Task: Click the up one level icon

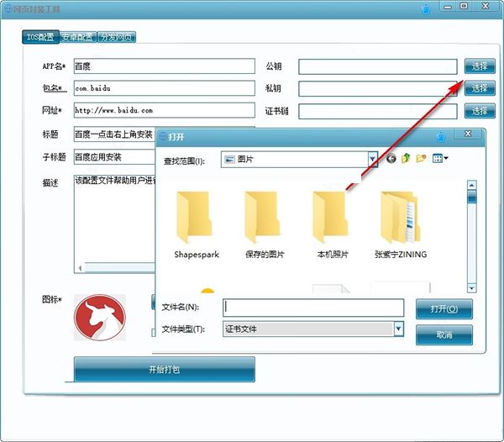Action: tap(406, 158)
